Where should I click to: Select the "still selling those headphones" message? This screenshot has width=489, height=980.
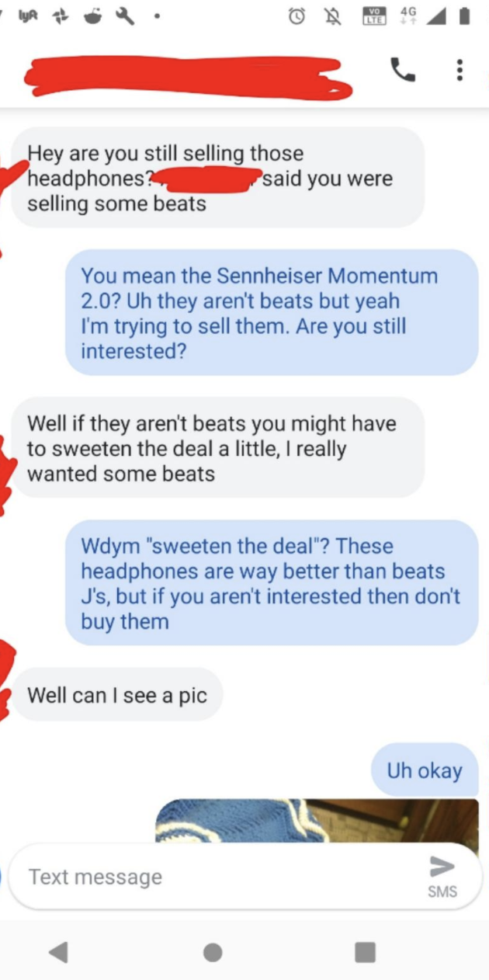218,178
